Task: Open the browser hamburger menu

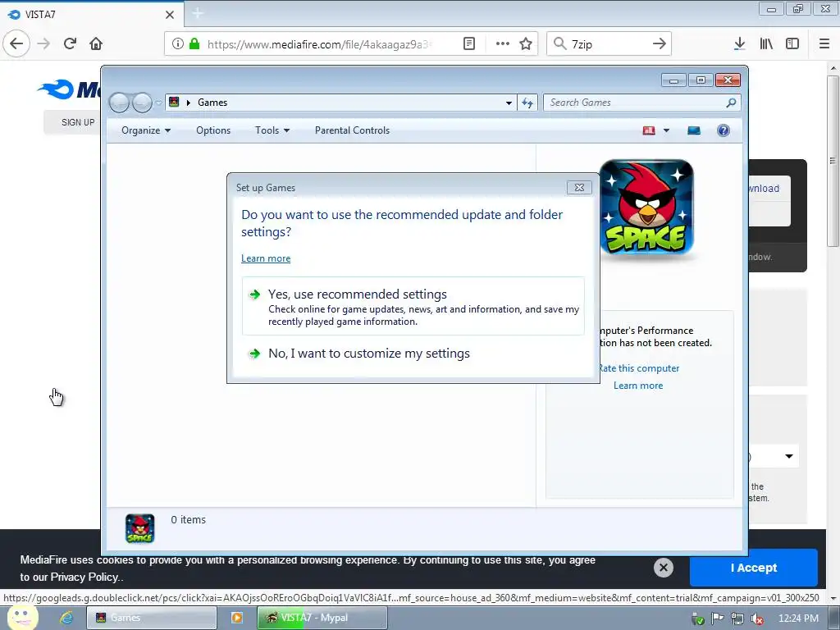Action: tap(824, 44)
